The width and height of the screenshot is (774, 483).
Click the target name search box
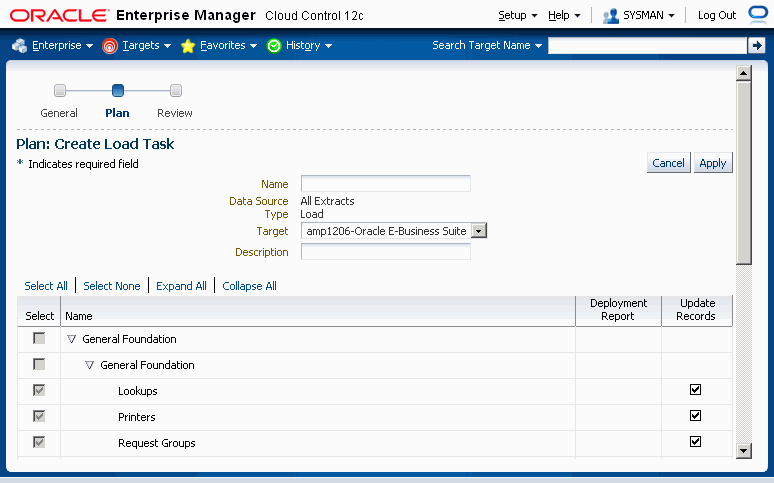click(x=648, y=45)
